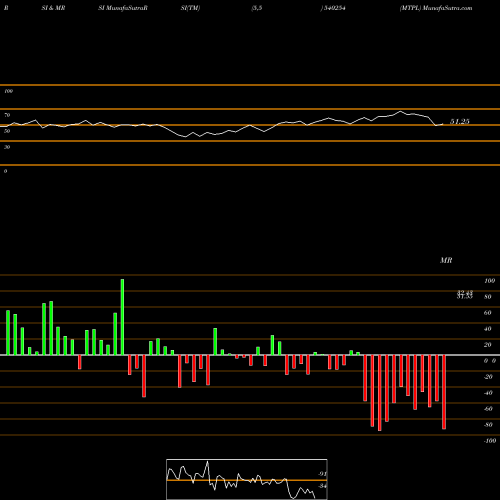The height and width of the screenshot is (500, 500).
Task: Click the MR axis label -80
Action: point(488,425)
